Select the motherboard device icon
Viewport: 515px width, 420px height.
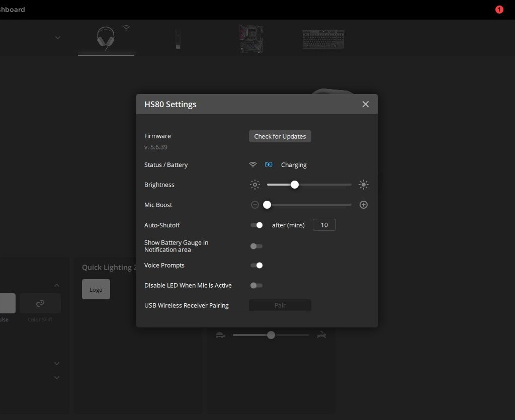[x=251, y=39]
